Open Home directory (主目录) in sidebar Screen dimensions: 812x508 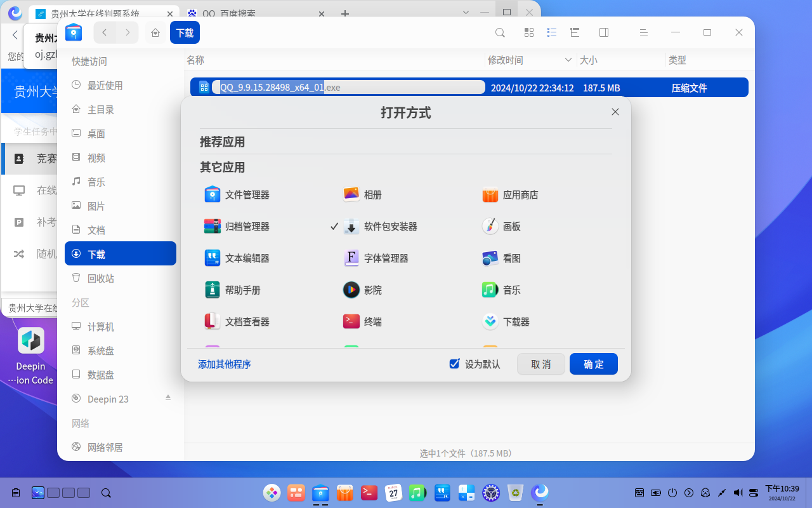click(120, 110)
